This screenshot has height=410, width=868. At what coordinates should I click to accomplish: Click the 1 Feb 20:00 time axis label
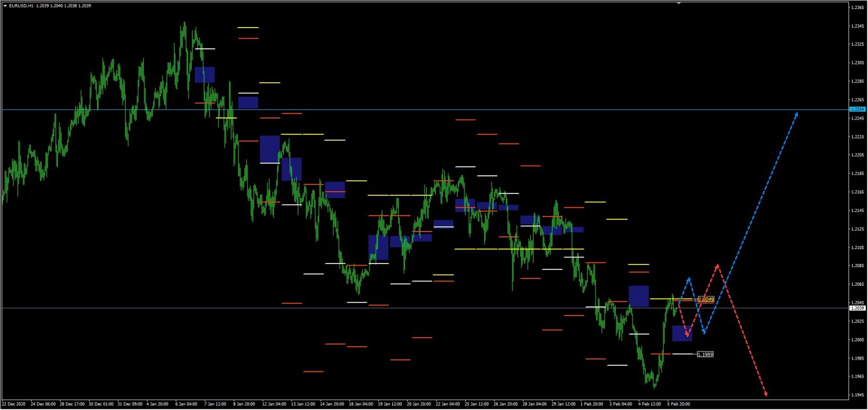click(592, 404)
